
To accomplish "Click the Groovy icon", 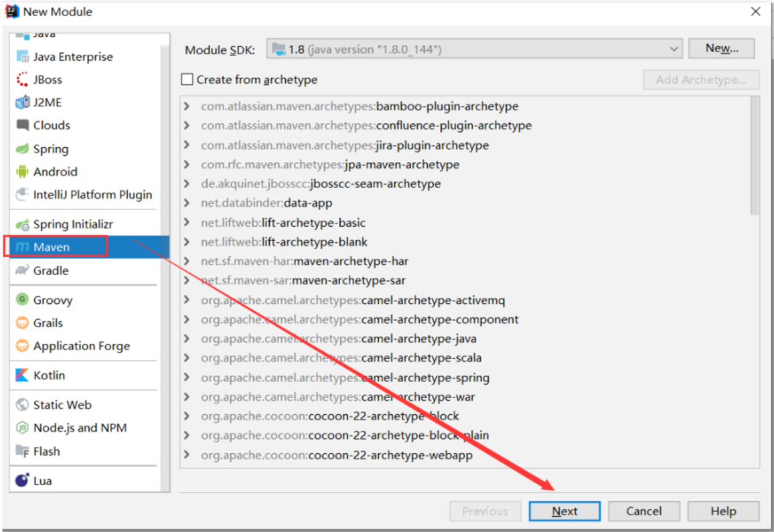I will [22, 300].
